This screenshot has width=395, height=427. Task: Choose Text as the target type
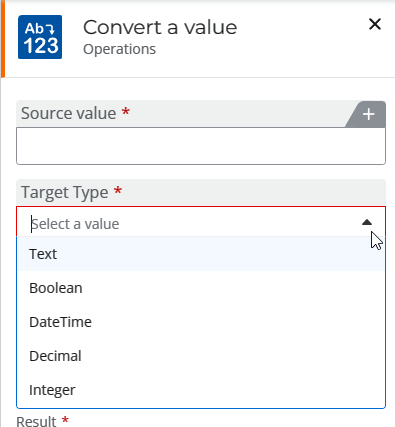click(201, 254)
